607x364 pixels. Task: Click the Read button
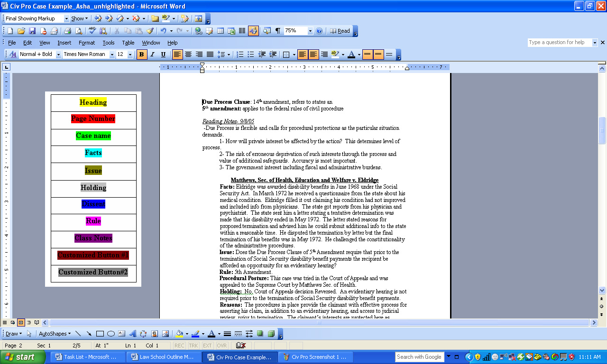(x=340, y=31)
